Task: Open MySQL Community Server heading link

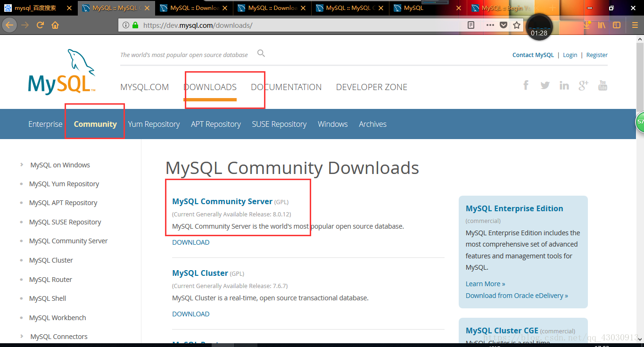Action: tap(223, 201)
